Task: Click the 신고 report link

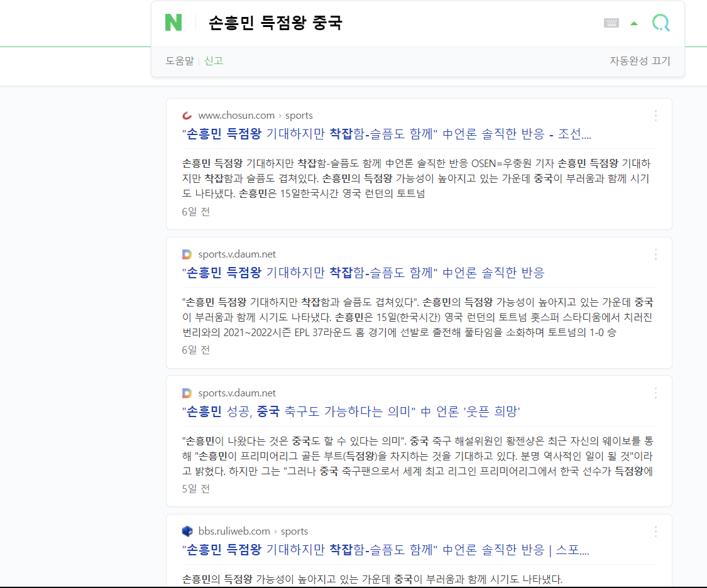Action: [x=214, y=61]
